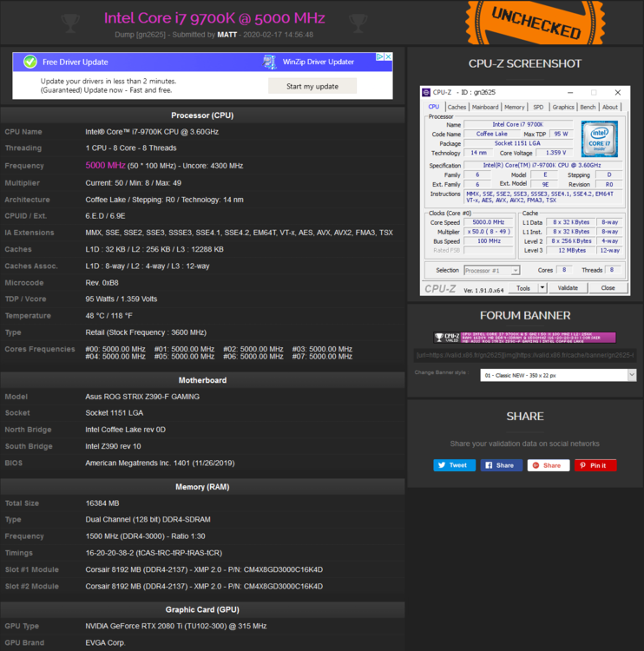Select the Bench tab in CPU-Z
This screenshot has height=651, width=644.
coord(588,107)
